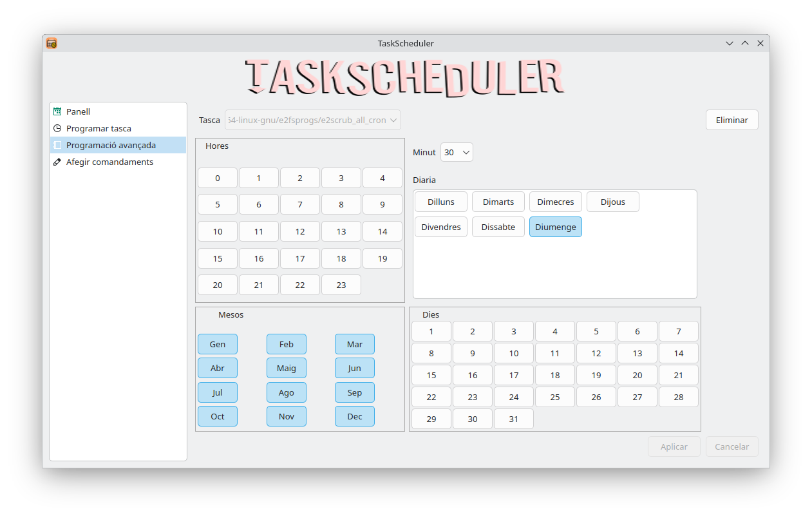Toggle the Dec month button
Screen dimensions: 812x518
coord(355,416)
